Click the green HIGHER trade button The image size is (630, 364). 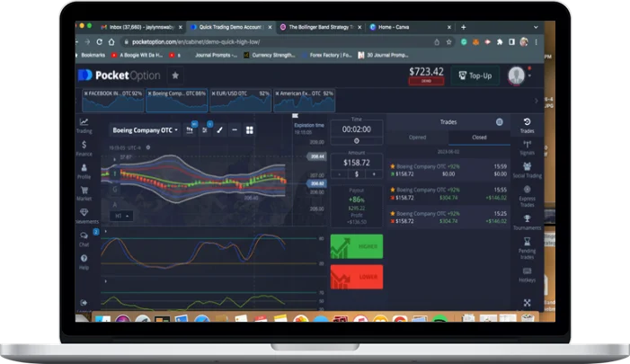point(356,246)
